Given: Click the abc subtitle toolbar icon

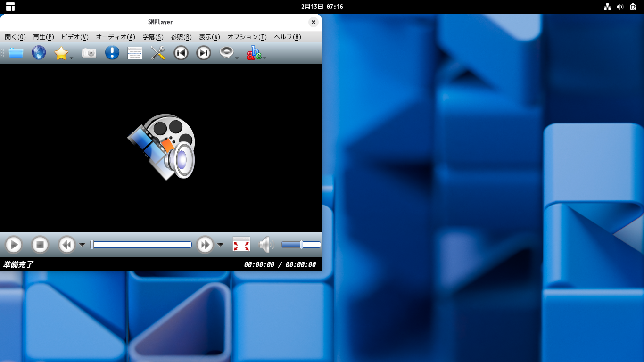Looking at the screenshot, I should [254, 53].
